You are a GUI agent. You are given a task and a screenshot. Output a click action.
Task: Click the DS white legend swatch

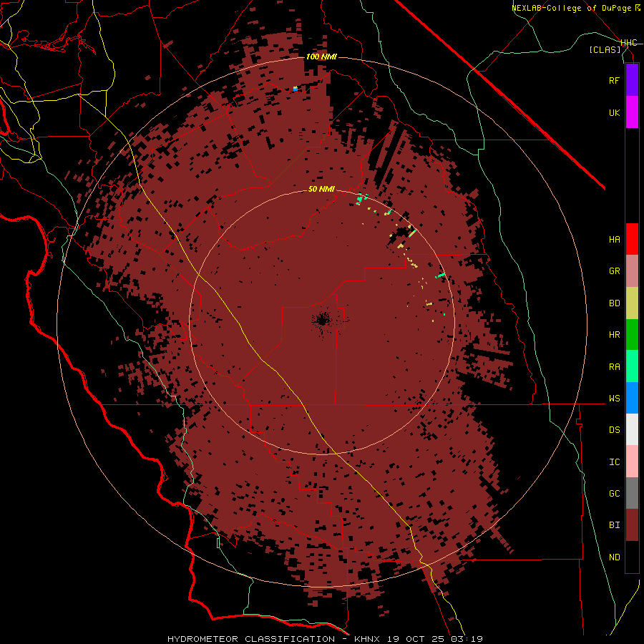tap(632, 429)
